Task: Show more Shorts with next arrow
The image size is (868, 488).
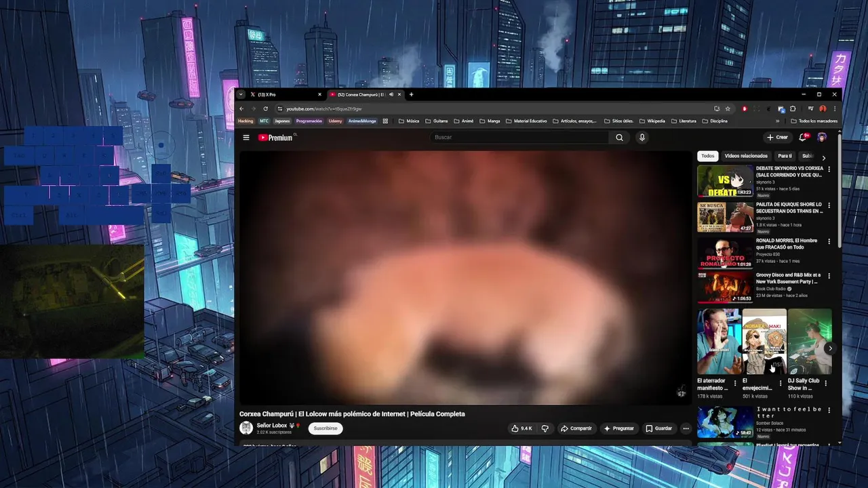Action: click(x=830, y=348)
